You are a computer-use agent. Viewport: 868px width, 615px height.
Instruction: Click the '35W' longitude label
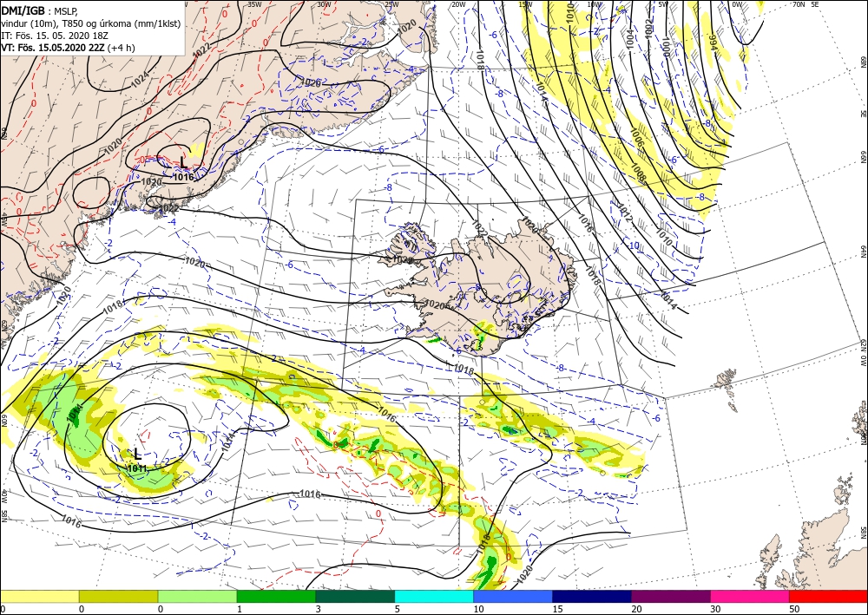(254, 4)
